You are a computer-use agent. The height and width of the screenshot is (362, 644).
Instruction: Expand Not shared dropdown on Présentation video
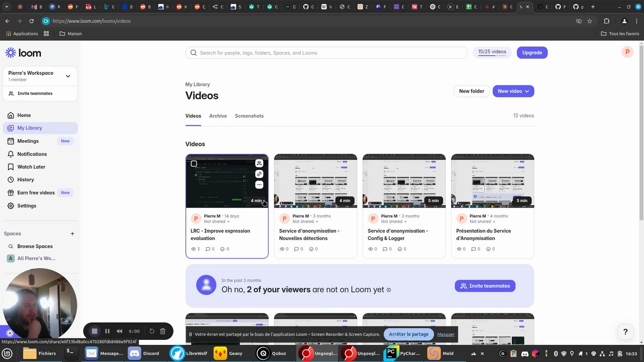click(482, 222)
